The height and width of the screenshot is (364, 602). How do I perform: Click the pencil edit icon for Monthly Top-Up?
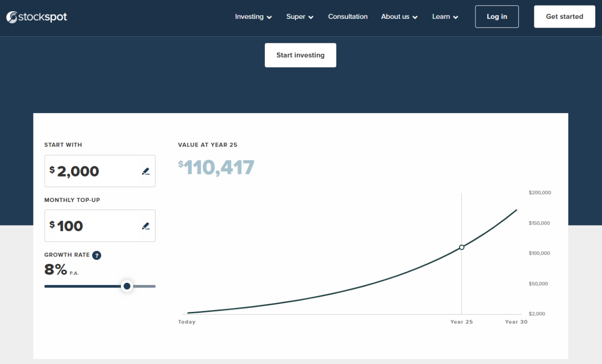click(x=146, y=226)
